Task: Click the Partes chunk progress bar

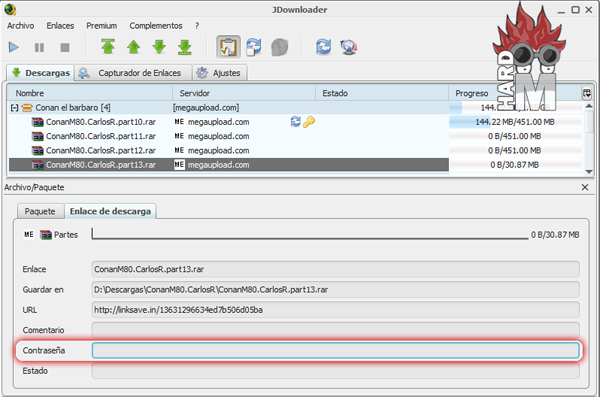Action: (x=310, y=234)
